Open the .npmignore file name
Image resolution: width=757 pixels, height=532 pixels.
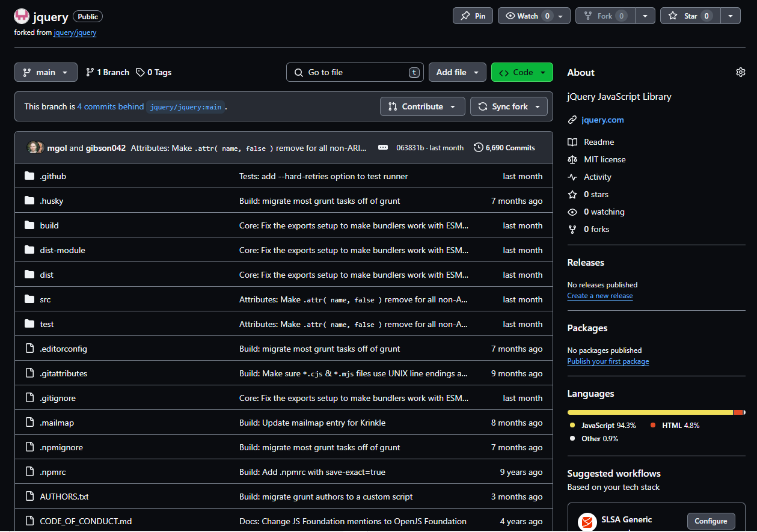(61, 447)
